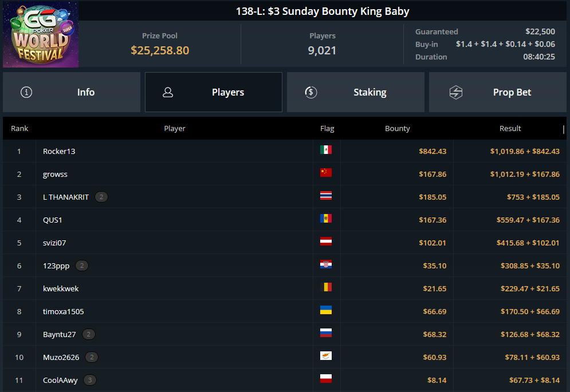Open the Staking tab
The height and width of the screenshot is (392, 570).
[355, 92]
